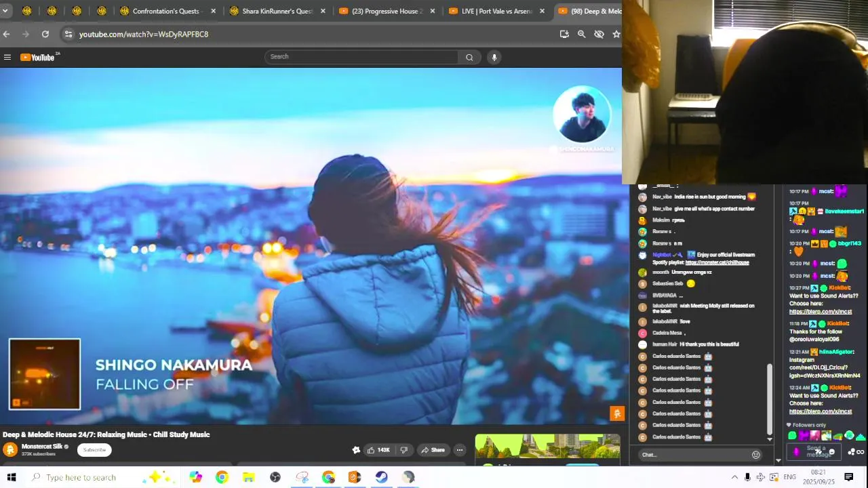The image size is (868, 488).
Task: Close the Progressive House tab
Action: click(x=433, y=11)
